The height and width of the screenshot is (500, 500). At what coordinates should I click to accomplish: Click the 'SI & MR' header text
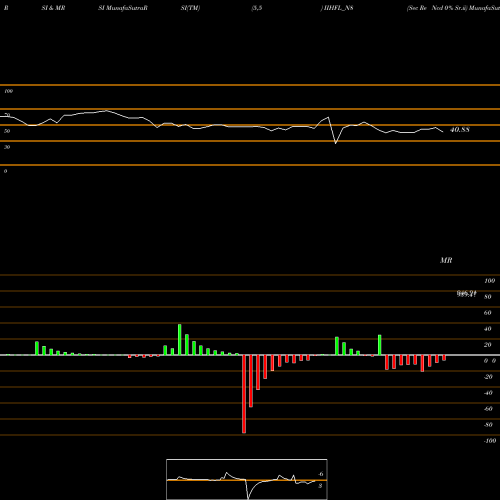tap(53, 8)
